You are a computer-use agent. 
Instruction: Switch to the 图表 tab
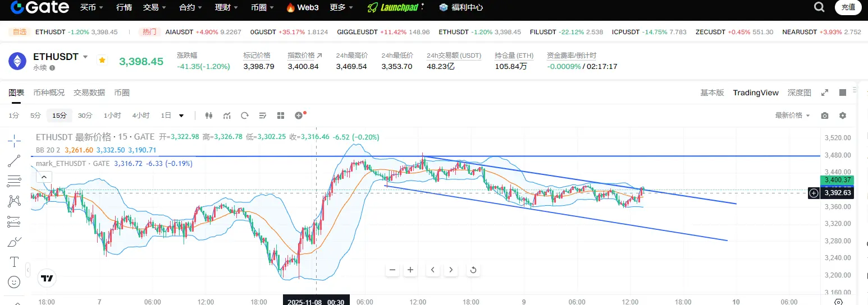pos(16,93)
